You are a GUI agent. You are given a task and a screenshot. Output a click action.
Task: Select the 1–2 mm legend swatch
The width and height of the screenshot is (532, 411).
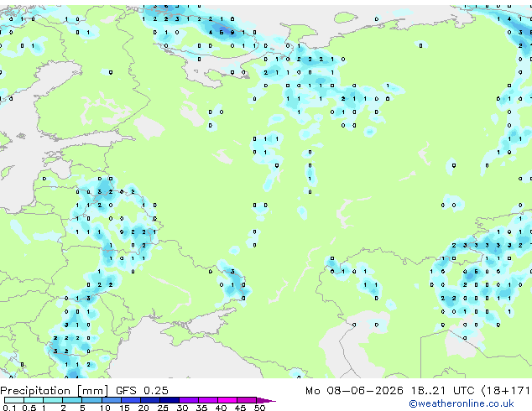pyautogui.click(x=53, y=400)
